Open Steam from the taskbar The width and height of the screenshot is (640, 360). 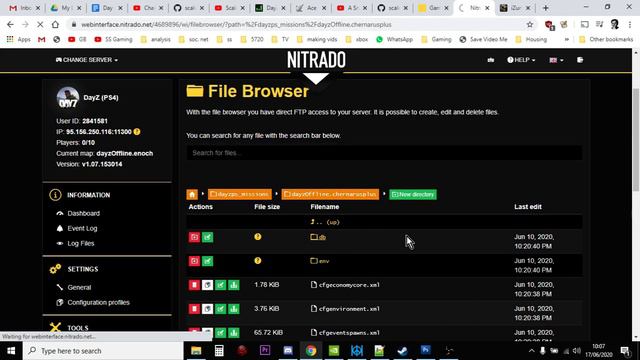tap(402, 351)
